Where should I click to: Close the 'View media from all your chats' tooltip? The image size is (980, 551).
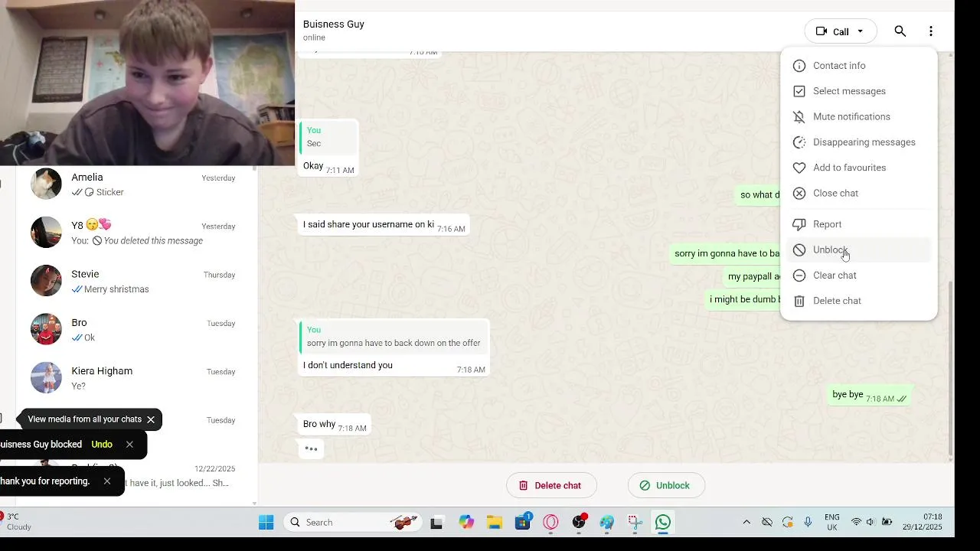click(x=151, y=419)
